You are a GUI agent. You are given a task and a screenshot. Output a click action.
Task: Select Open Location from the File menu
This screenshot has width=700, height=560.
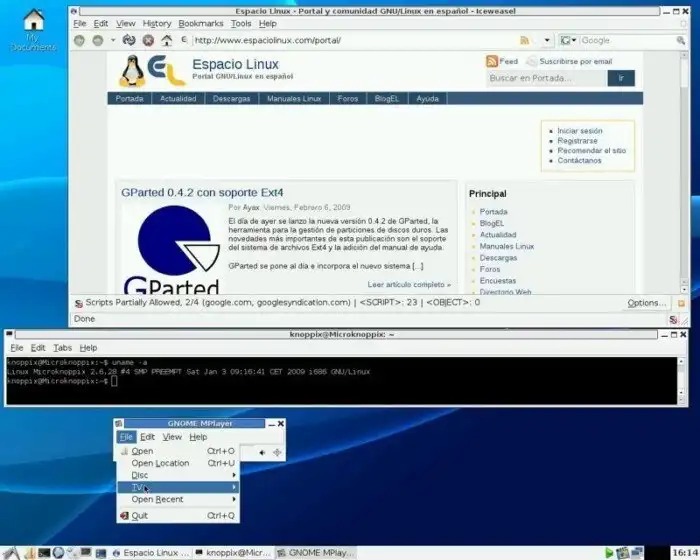point(160,463)
